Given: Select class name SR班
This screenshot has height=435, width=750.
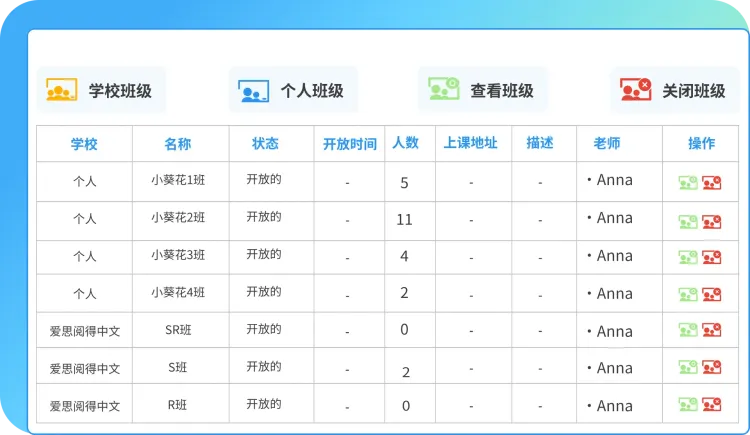Looking at the screenshot, I should click(x=178, y=330).
